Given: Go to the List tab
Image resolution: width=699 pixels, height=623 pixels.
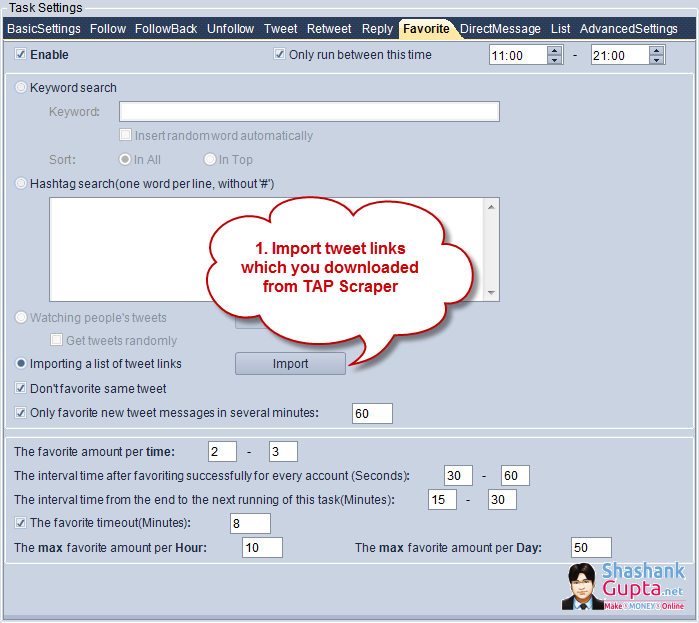Looking at the screenshot, I should [560, 29].
